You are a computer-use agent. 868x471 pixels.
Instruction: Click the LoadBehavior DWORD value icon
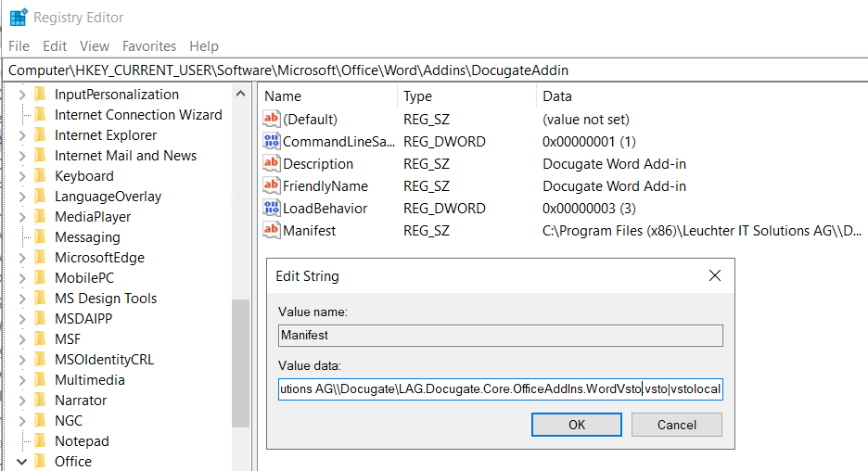[271, 208]
